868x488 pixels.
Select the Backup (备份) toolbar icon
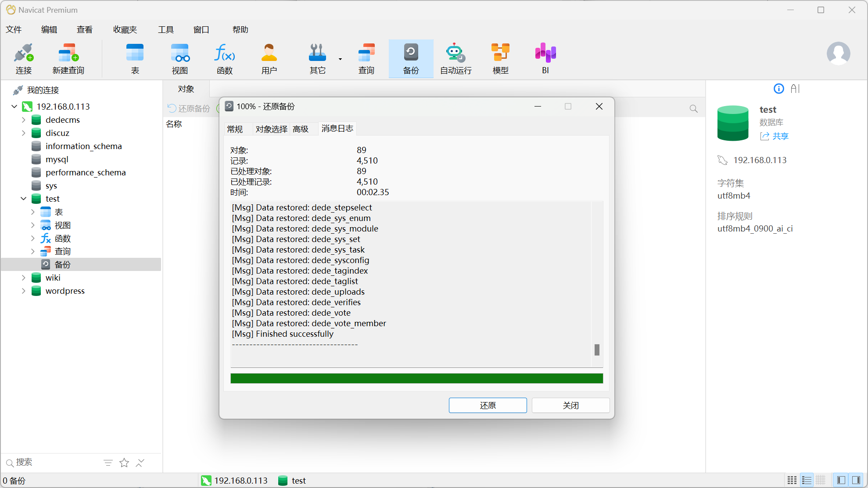coord(411,59)
